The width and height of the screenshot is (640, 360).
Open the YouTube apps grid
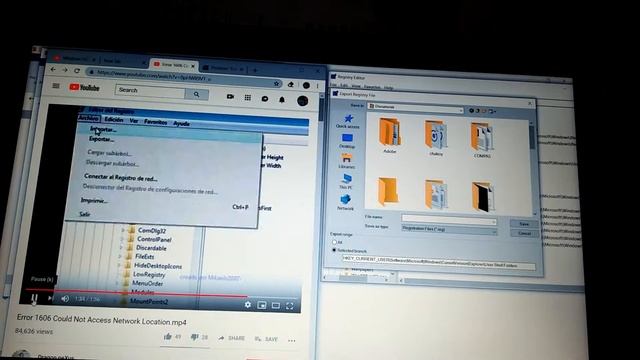[x=248, y=98]
